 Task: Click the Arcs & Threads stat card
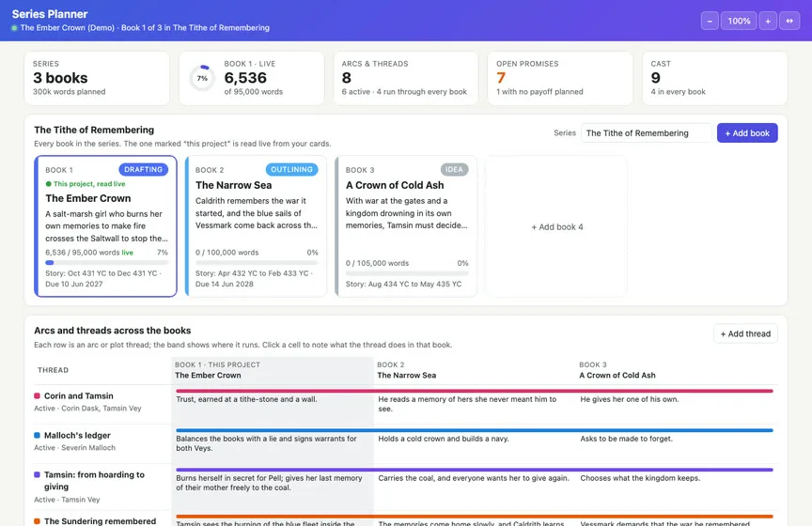(406, 78)
